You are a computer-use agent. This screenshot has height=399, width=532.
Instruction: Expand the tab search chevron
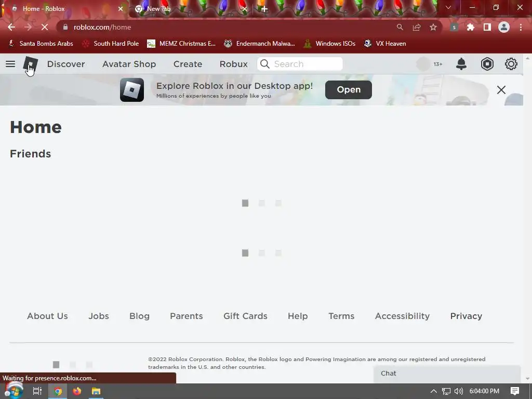pos(448,7)
